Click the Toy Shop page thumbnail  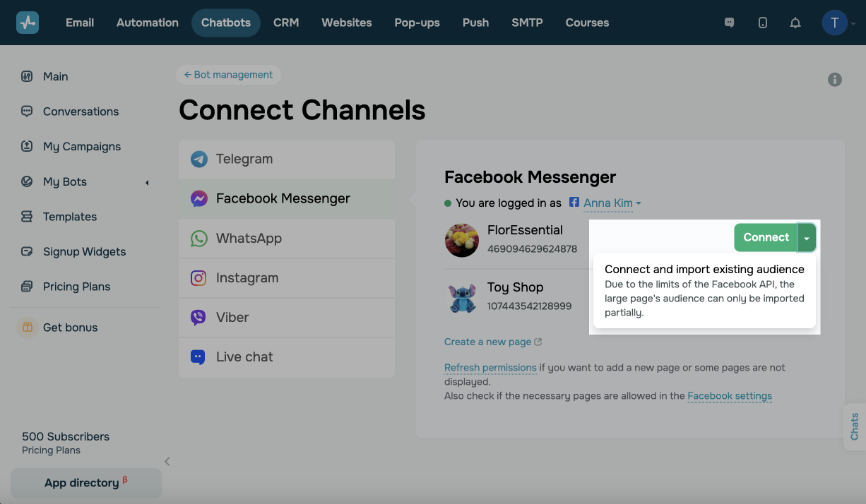pos(462,298)
